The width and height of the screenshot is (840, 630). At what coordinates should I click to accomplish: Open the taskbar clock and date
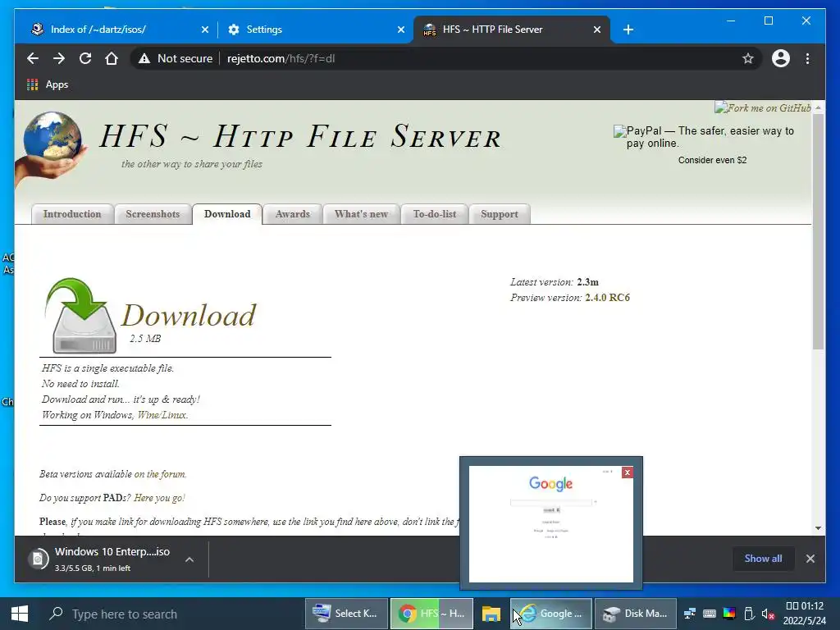(805, 614)
